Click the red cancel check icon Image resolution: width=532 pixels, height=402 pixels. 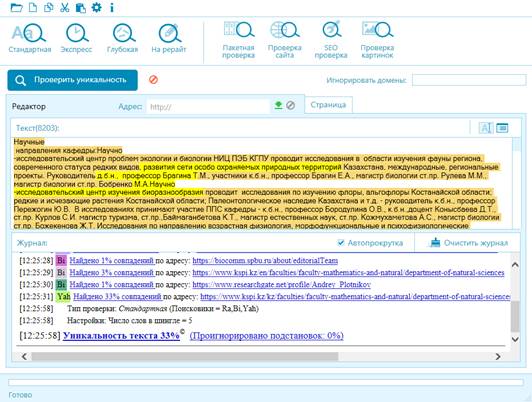coord(153,80)
